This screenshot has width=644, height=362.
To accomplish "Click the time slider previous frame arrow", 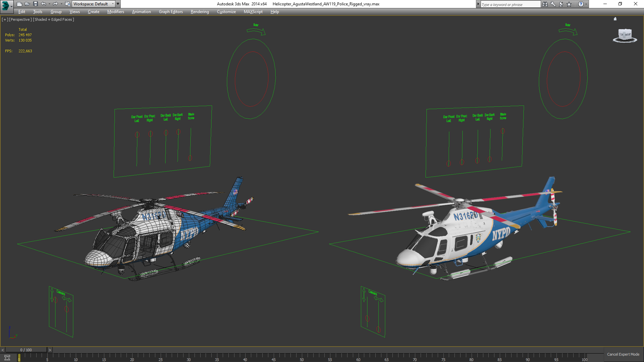I will pyautogui.click(x=3, y=350).
